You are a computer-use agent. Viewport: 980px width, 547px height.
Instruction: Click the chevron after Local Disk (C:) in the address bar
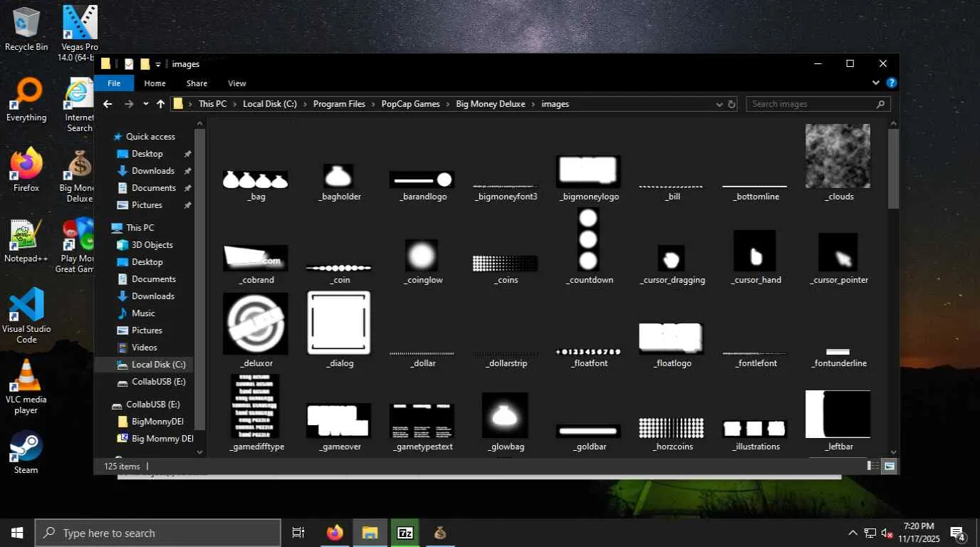click(x=305, y=104)
